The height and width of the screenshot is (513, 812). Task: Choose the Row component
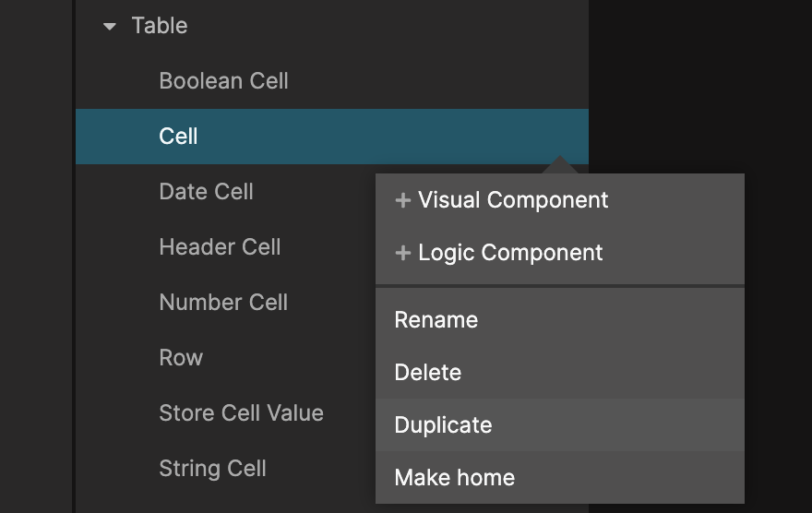pyautogui.click(x=181, y=358)
